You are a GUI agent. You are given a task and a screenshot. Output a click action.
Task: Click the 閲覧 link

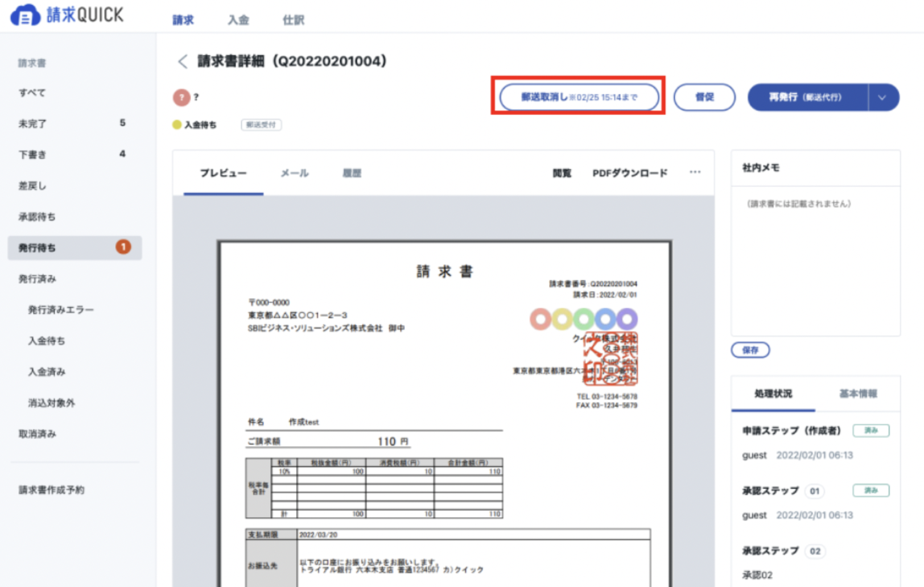pos(562,173)
